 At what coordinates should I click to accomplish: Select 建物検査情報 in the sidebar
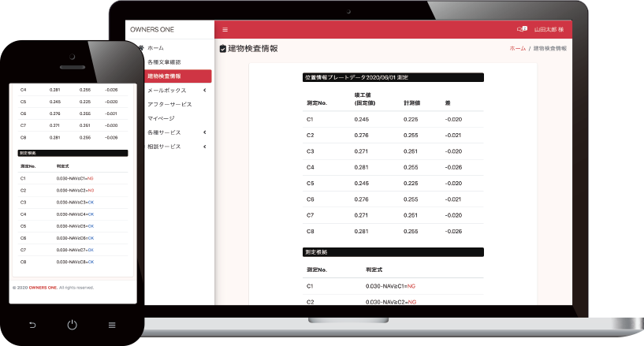(178, 76)
